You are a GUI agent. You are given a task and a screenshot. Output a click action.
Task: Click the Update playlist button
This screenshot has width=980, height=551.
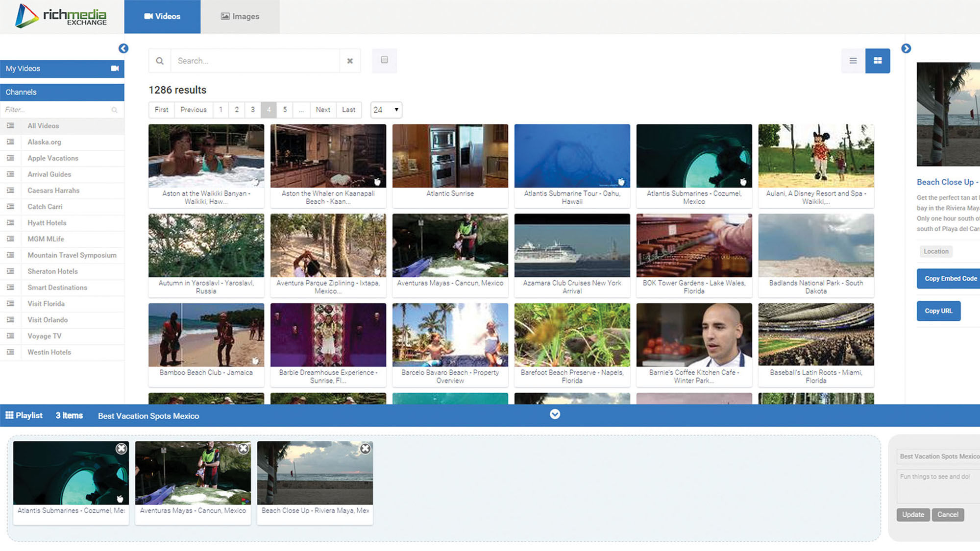(913, 515)
